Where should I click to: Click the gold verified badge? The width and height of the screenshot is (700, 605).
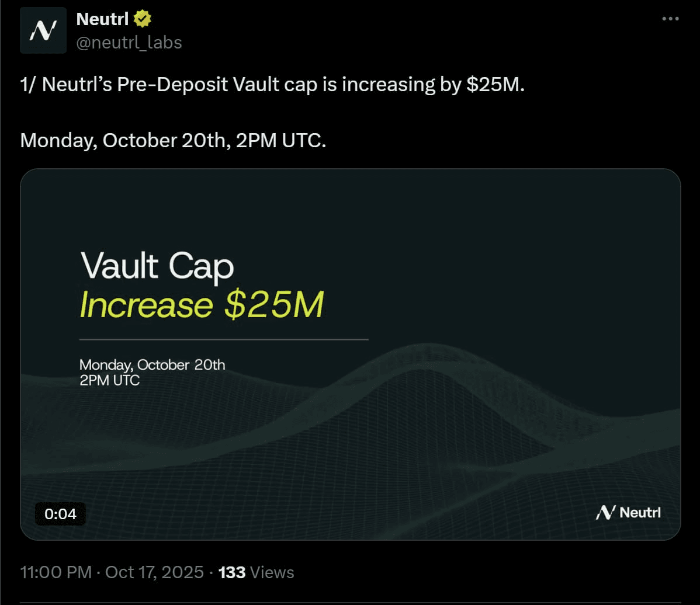(x=143, y=19)
